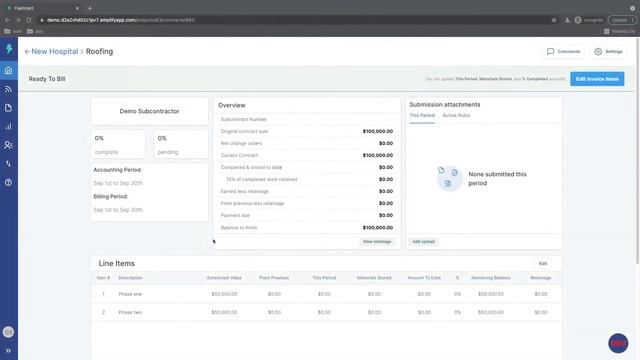Screen dimensions: 640x360
Task: Switch to the This Period tab
Action: tap(422, 116)
